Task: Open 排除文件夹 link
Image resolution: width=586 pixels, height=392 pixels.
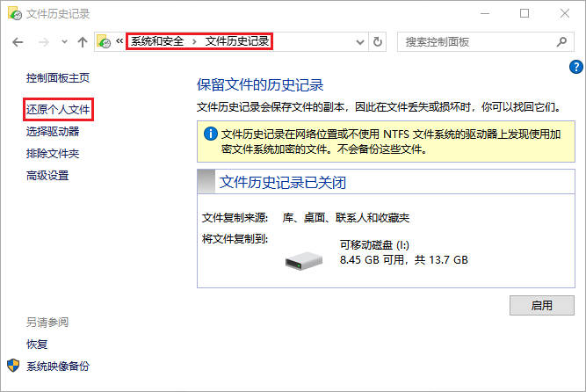Action: point(53,153)
